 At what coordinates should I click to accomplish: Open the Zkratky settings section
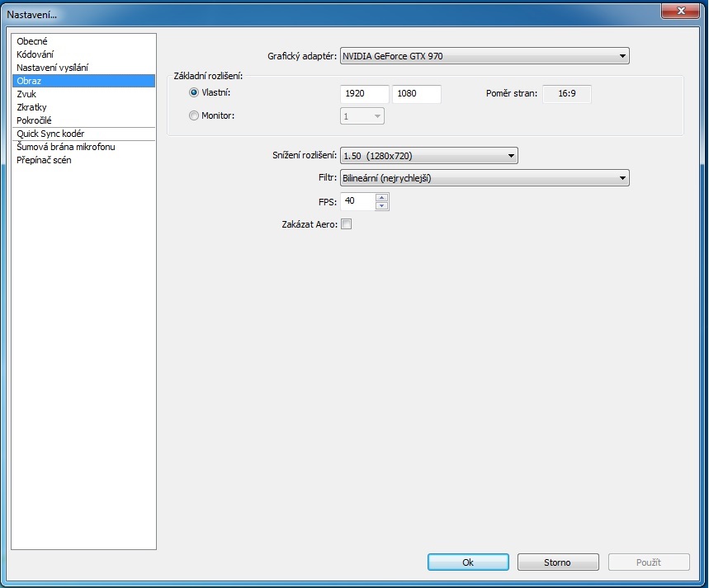pos(83,107)
